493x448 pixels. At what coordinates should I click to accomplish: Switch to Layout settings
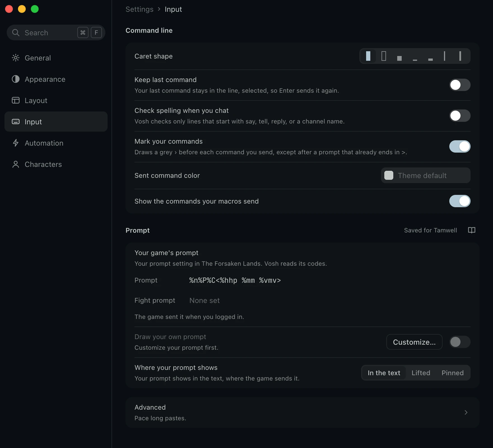click(56, 100)
